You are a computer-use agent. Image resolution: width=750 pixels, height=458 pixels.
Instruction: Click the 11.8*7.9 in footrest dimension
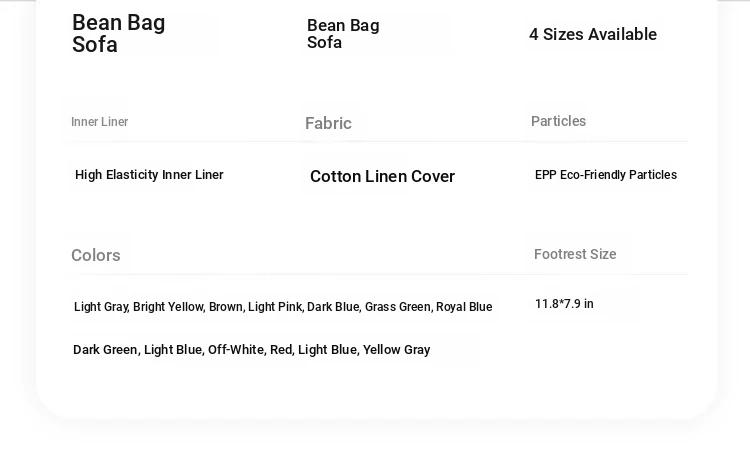point(564,304)
